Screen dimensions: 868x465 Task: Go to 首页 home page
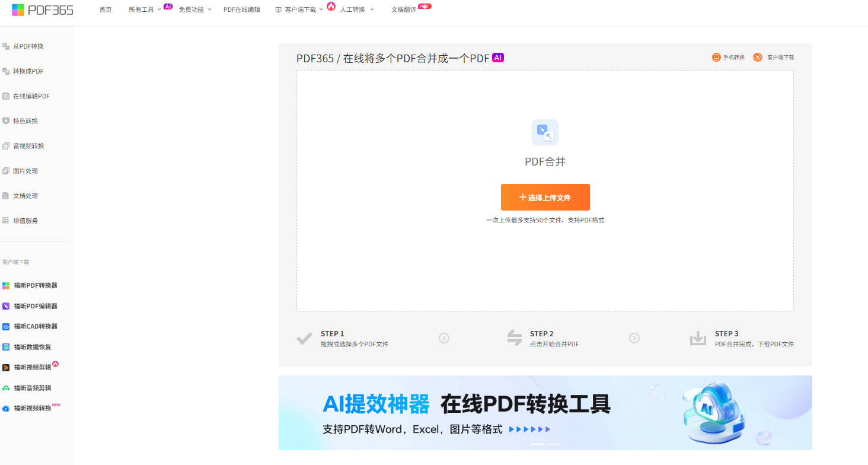click(106, 9)
